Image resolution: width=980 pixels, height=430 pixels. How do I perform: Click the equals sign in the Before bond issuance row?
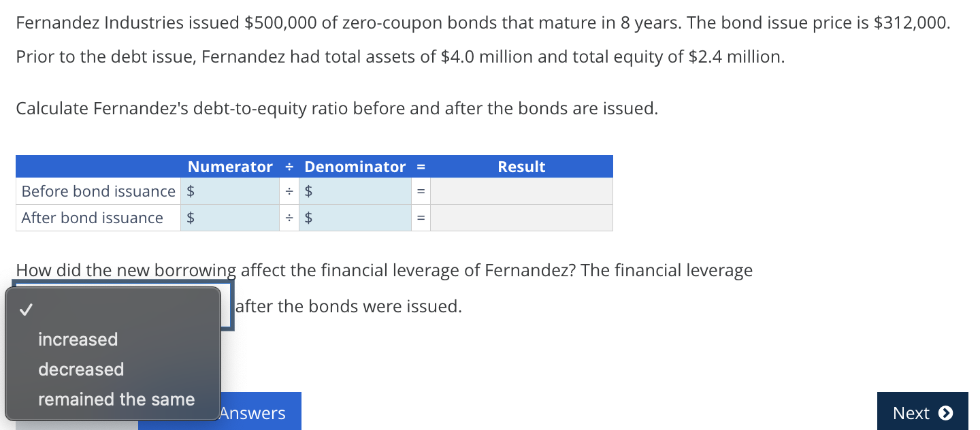[x=420, y=191]
